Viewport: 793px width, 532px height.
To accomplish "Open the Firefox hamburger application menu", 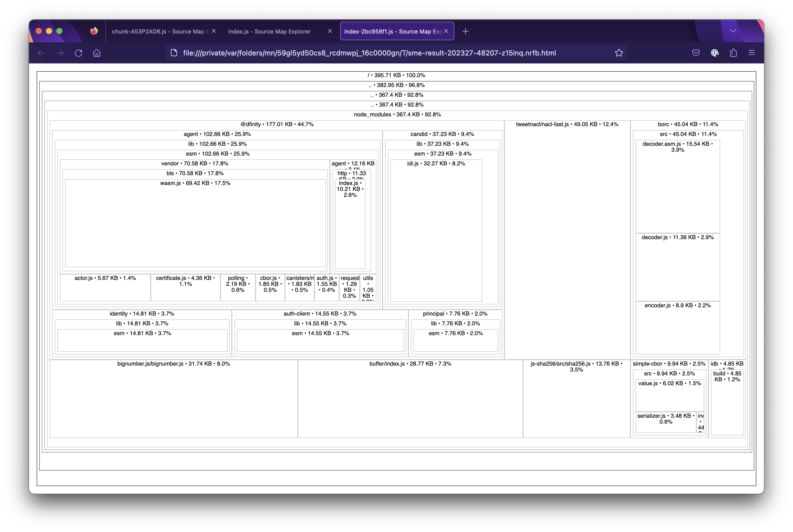I will 752,53.
